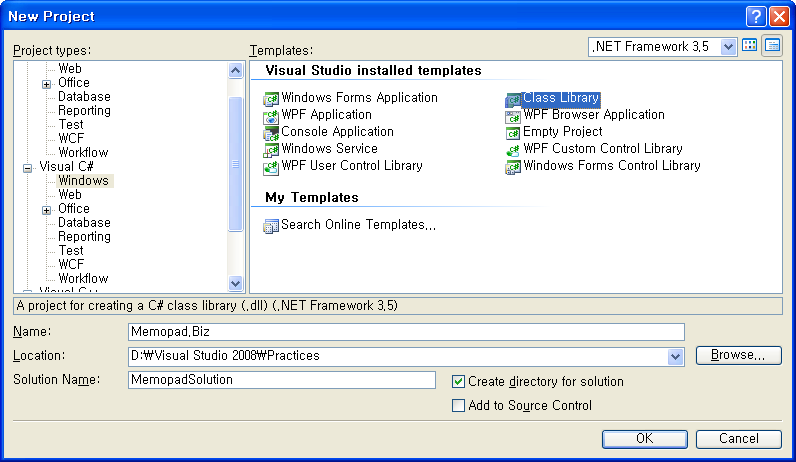Viewport: 796px width, 462px height.
Task: Click the 'Windows Service' template text
Action: [x=329, y=149]
